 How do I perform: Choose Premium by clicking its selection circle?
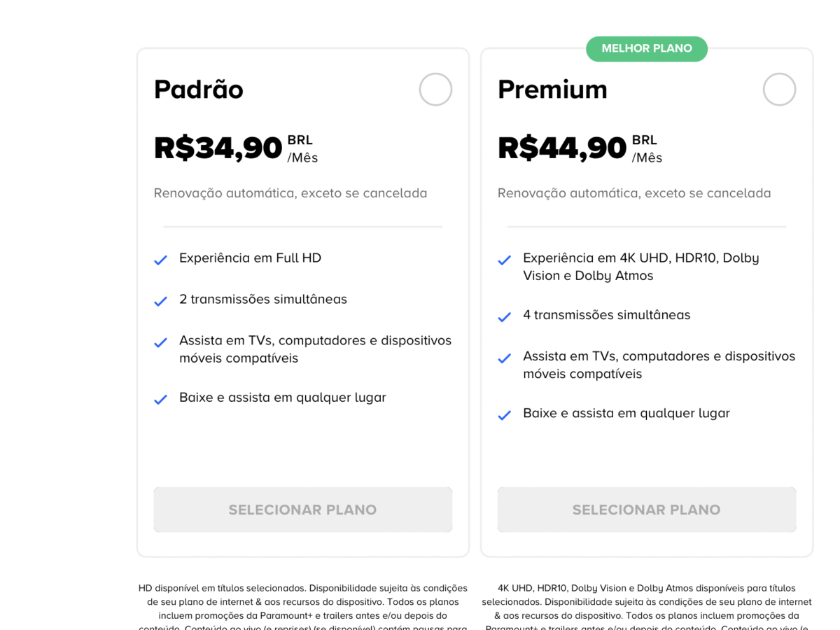779,89
